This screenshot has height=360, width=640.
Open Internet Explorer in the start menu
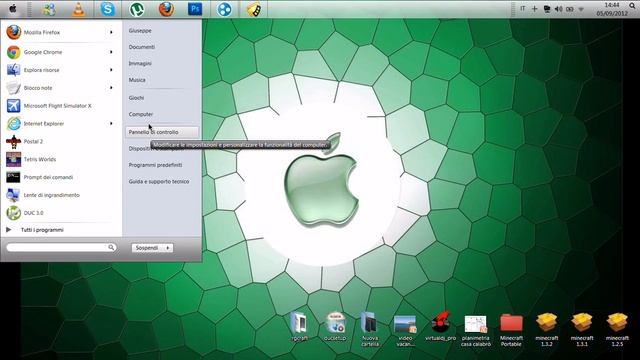(x=43, y=124)
